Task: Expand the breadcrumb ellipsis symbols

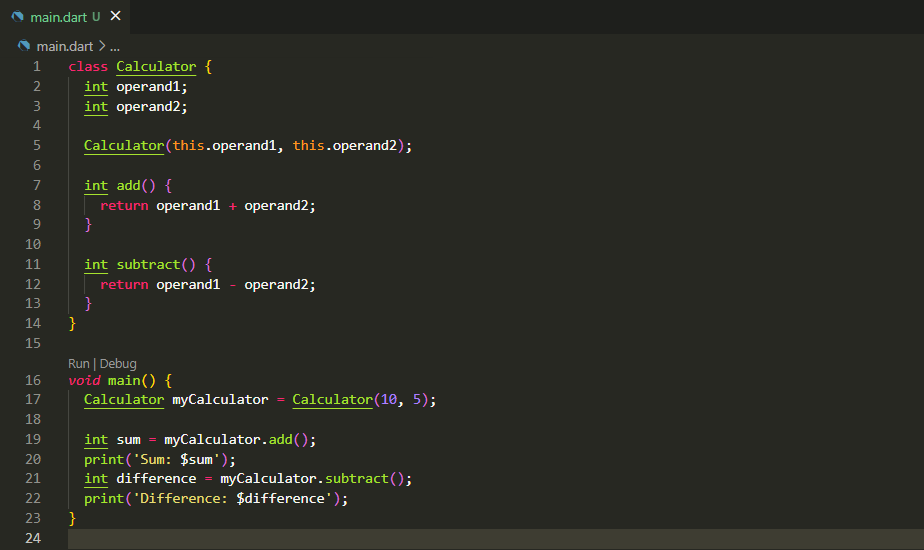Action: (115, 46)
